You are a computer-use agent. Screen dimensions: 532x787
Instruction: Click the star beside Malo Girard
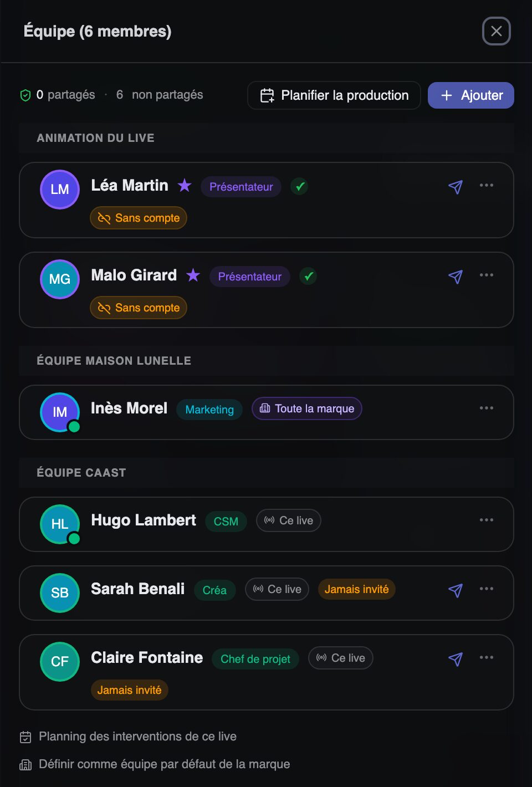(193, 275)
